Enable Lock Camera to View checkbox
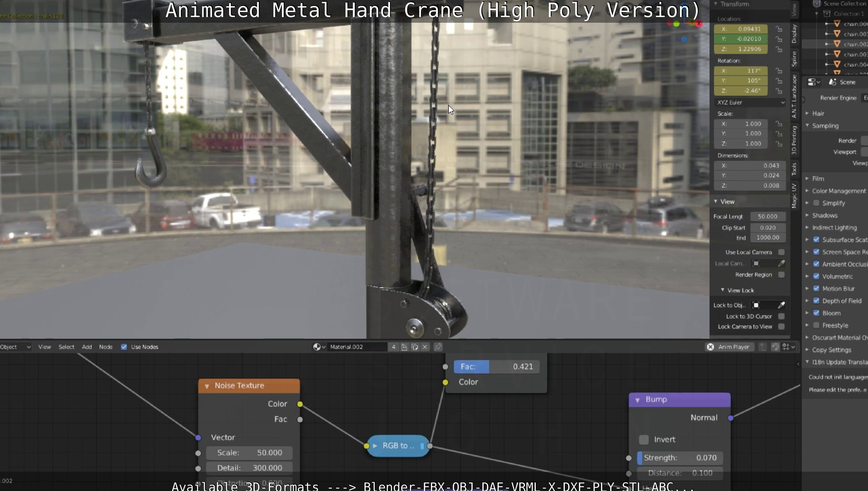Screen dimensions: 868x491 781,326
